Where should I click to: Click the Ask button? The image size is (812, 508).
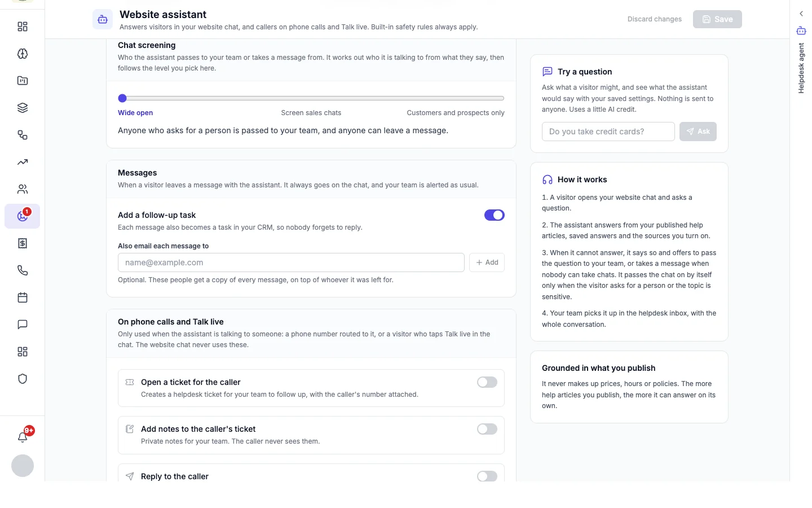point(698,132)
